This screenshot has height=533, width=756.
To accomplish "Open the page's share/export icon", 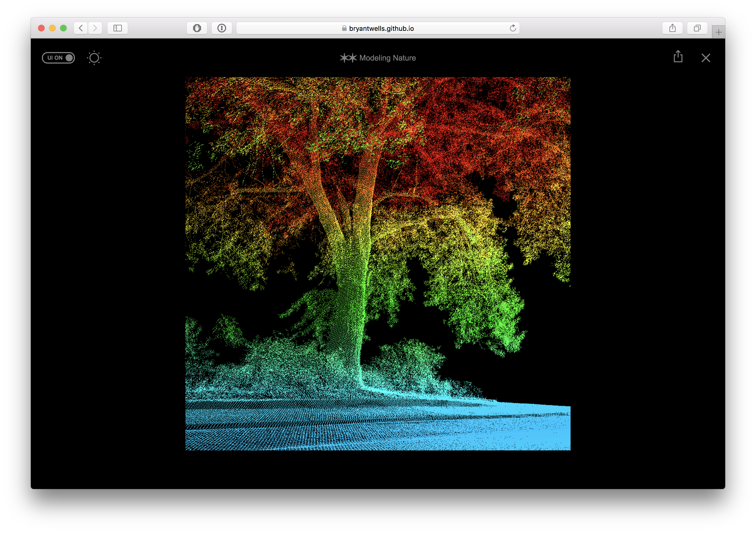I will coord(678,57).
